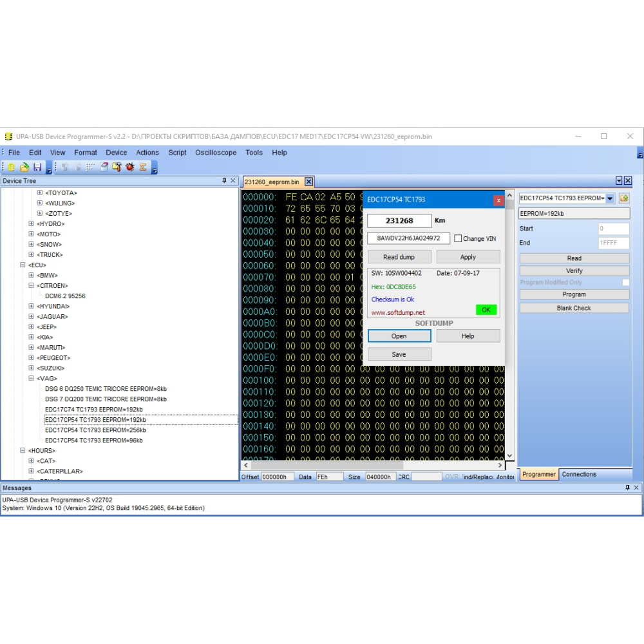Click the green OK button
Screen dimensions: 644x644
[486, 310]
